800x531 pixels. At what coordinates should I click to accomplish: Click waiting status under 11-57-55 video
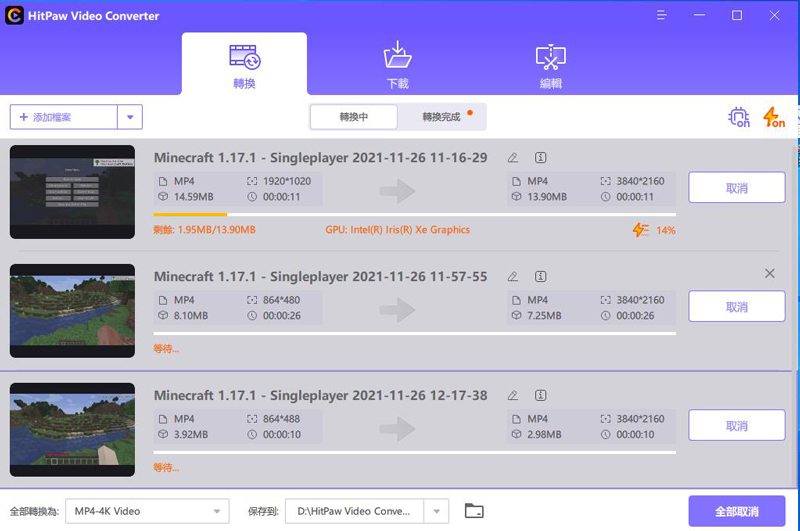[x=166, y=349]
